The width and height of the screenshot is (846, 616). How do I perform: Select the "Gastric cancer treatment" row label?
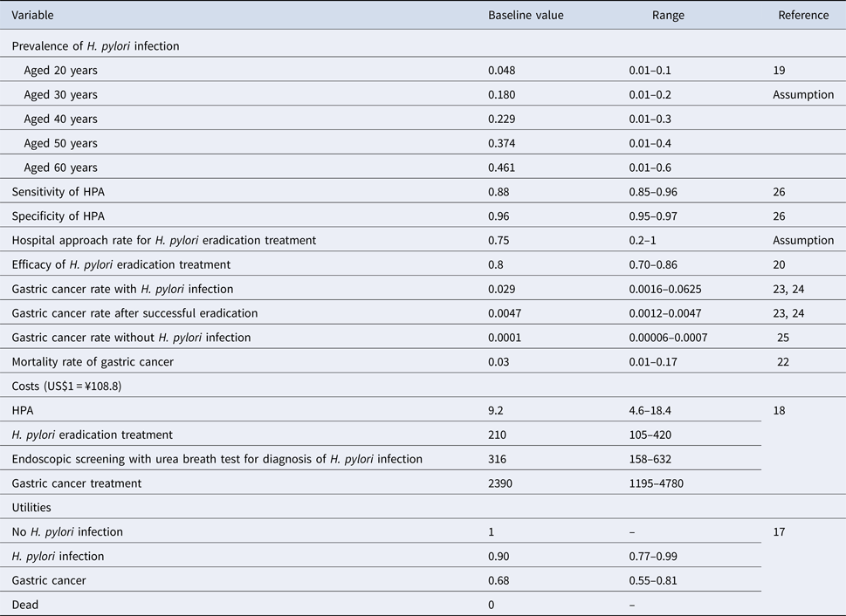(77, 483)
